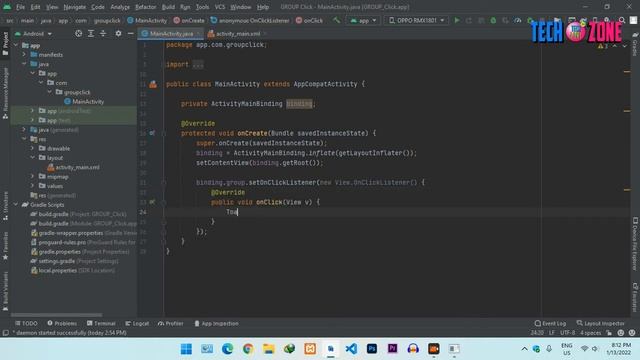640x360 pixels.
Task: Toggle read-only lock icon in status bar
Action: coord(609,333)
